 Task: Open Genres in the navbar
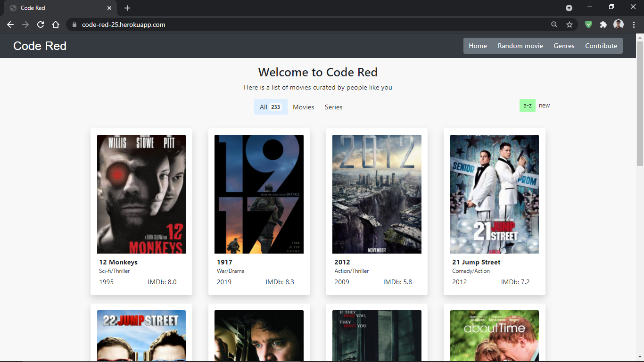(564, 46)
